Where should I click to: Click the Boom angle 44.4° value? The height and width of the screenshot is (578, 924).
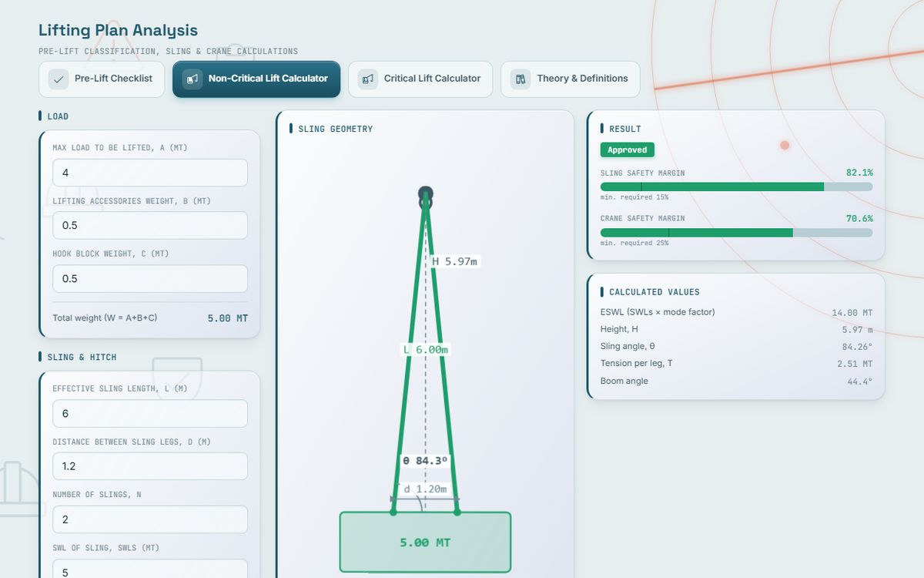(860, 381)
